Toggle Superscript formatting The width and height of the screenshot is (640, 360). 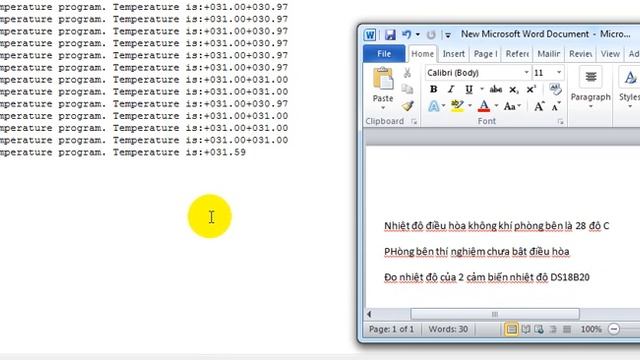(531, 89)
